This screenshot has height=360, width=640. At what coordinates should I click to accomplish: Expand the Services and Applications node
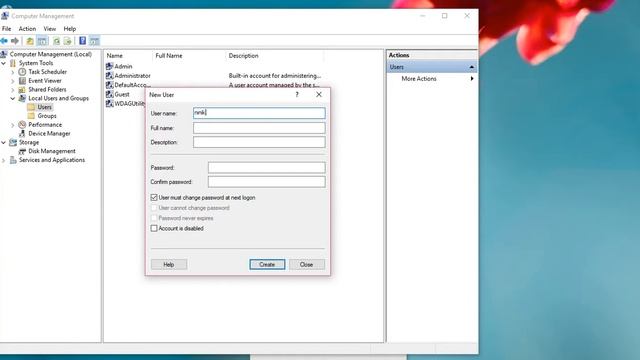coord(4,160)
